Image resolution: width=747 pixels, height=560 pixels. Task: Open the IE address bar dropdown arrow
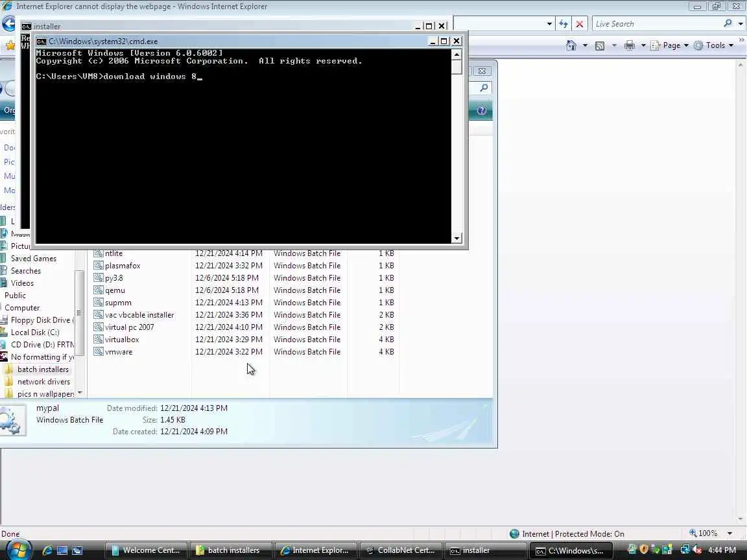[x=549, y=24]
